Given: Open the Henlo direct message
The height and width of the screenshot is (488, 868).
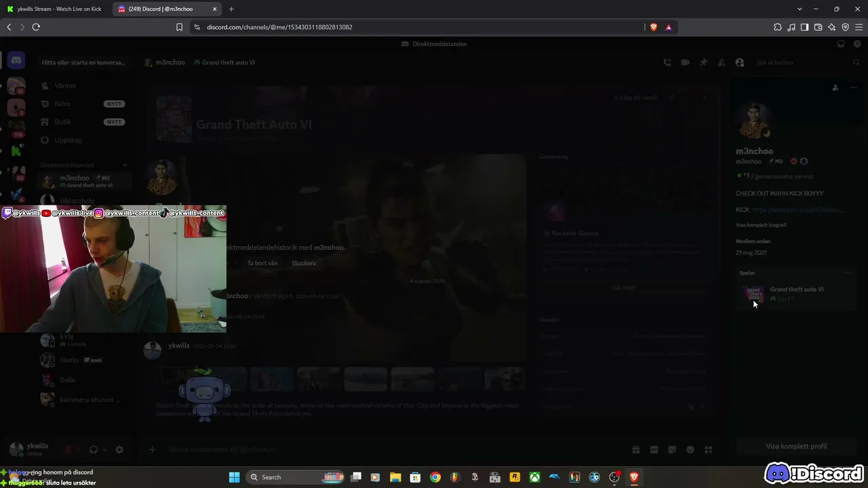Looking at the screenshot, I should [x=83, y=360].
